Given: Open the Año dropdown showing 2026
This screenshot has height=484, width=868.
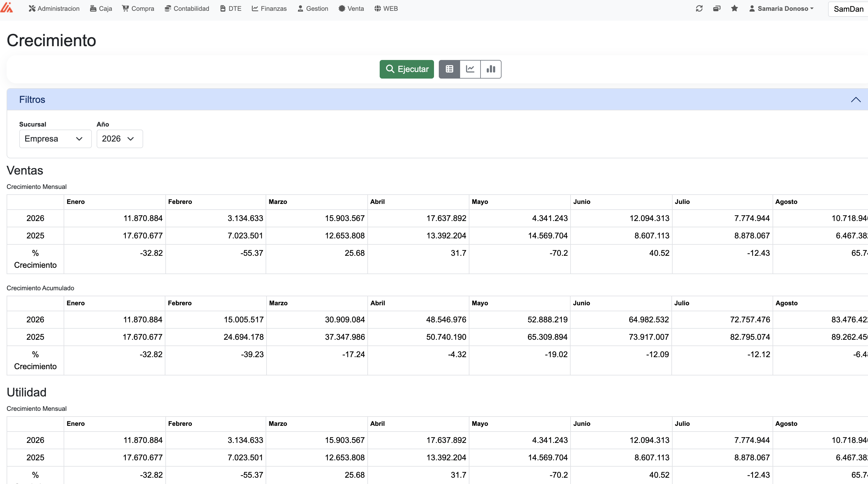Looking at the screenshot, I should (x=120, y=139).
